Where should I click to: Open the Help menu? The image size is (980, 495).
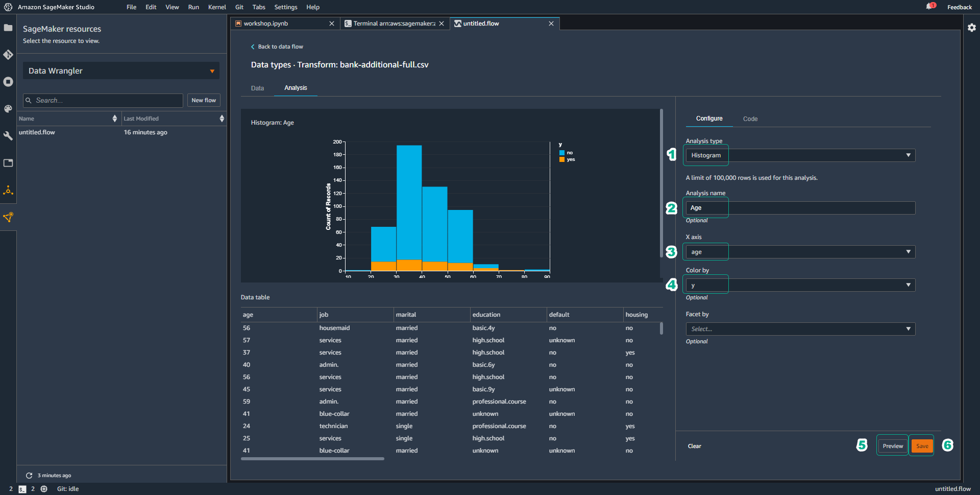coord(313,7)
